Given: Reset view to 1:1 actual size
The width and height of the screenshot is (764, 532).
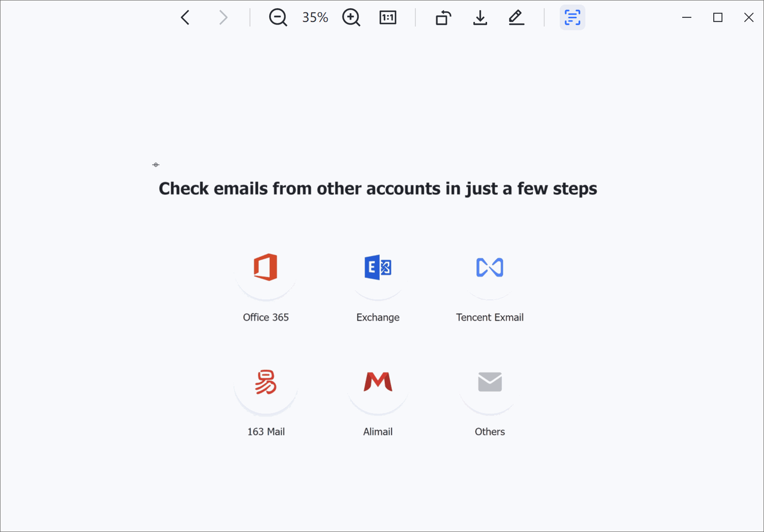Looking at the screenshot, I should [388, 18].
